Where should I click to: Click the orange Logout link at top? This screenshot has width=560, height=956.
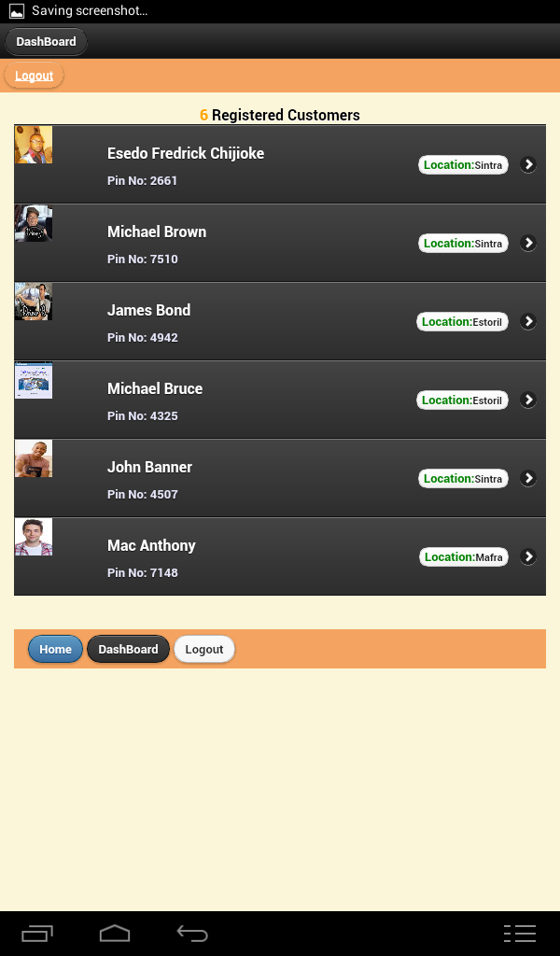pyautogui.click(x=35, y=76)
